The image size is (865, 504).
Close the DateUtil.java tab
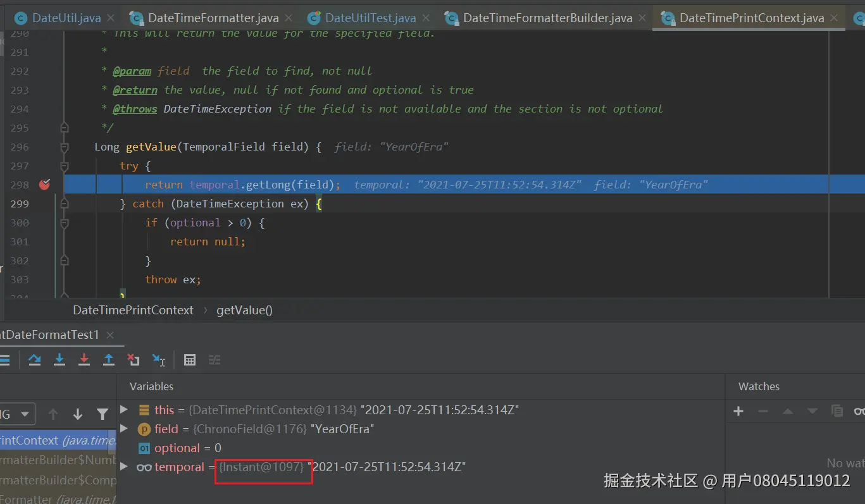tap(111, 18)
